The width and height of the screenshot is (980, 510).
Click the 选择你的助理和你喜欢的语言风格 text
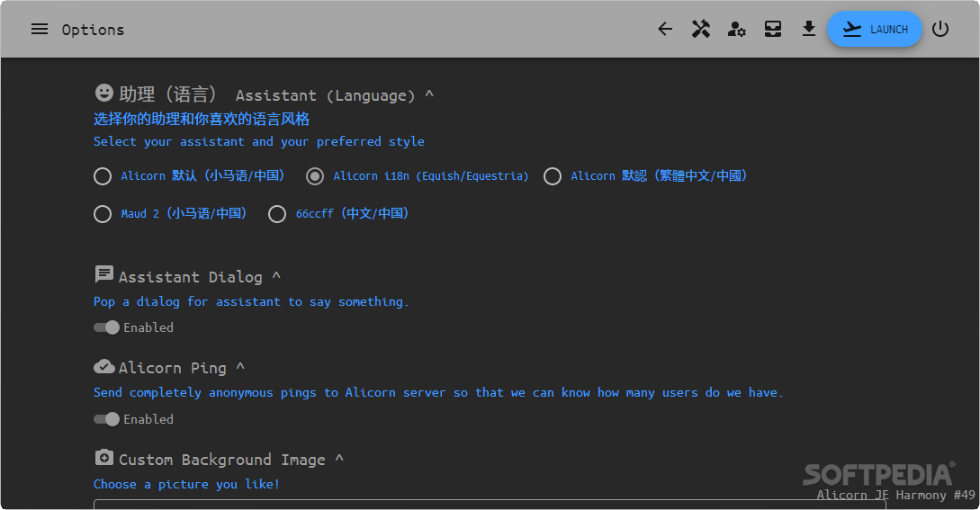(x=202, y=119)
